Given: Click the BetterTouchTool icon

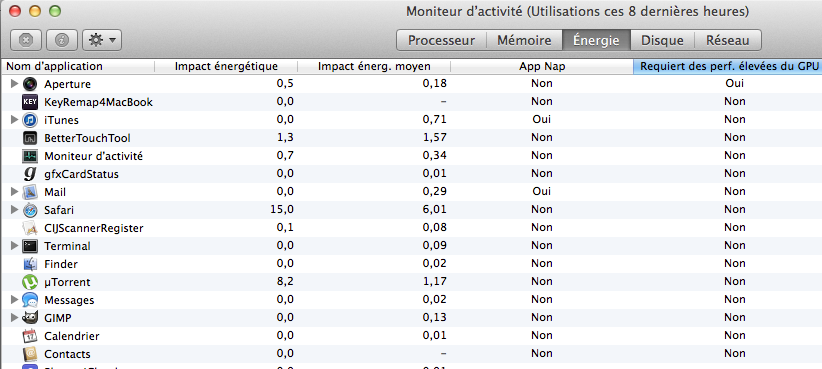Looking at the screenshot, I should [x=30, y=138].
